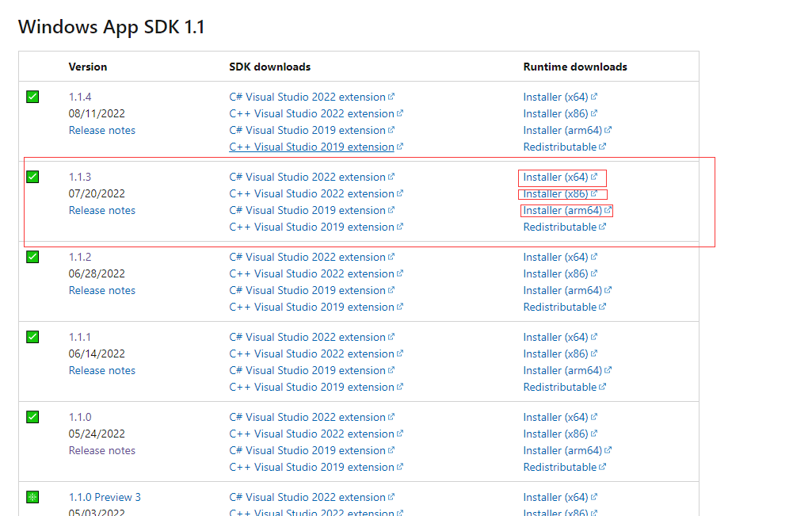
Task: Get the 05/24/2022 release Redistributable package
Action: [x=565, y=467]
